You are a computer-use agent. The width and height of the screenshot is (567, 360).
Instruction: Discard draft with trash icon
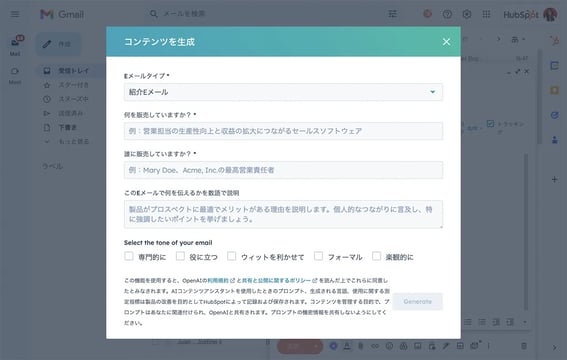point(524,346)
